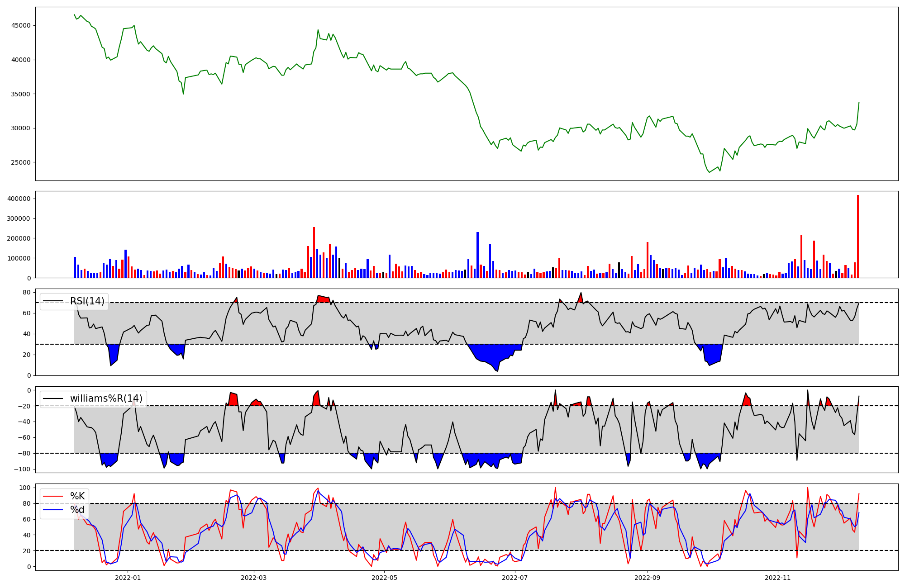Screen dimensions: 905x588
Task: Click the tallest red volume bar
Action: pos(858,236)
